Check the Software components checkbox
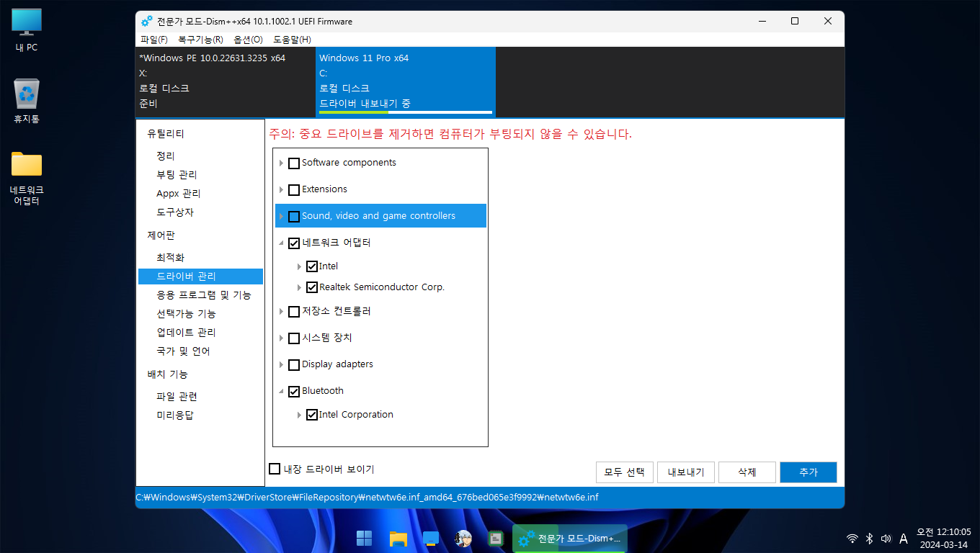Viewport: 980px width, 553px height. [294, 163]
